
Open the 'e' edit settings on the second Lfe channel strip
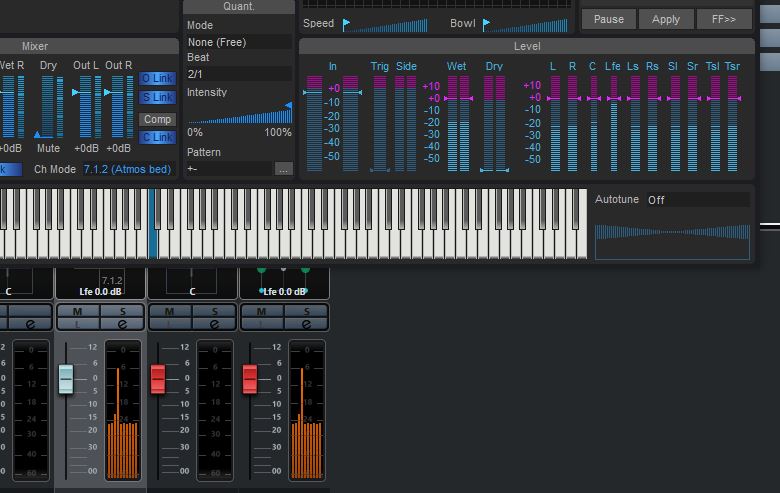point(306,324)
